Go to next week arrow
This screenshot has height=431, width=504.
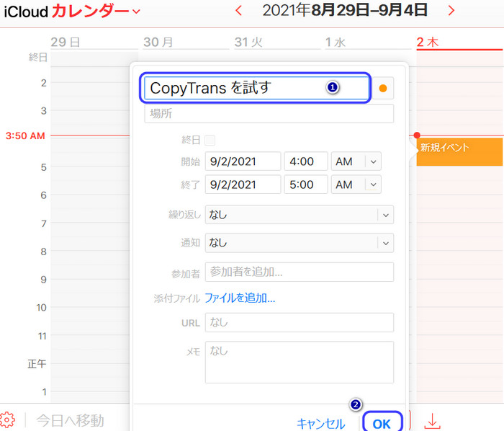tap(451, 11)
